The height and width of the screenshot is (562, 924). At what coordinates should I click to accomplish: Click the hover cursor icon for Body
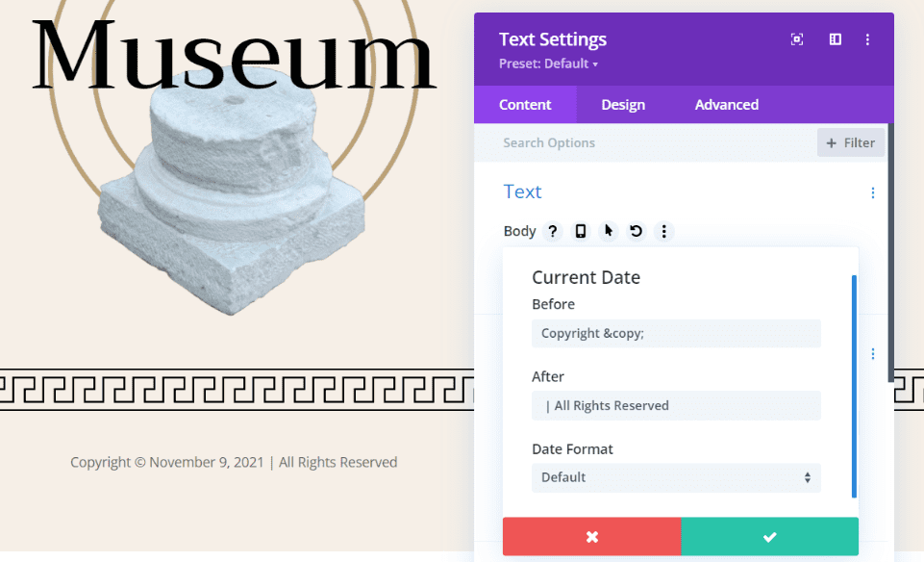point(608,231)
